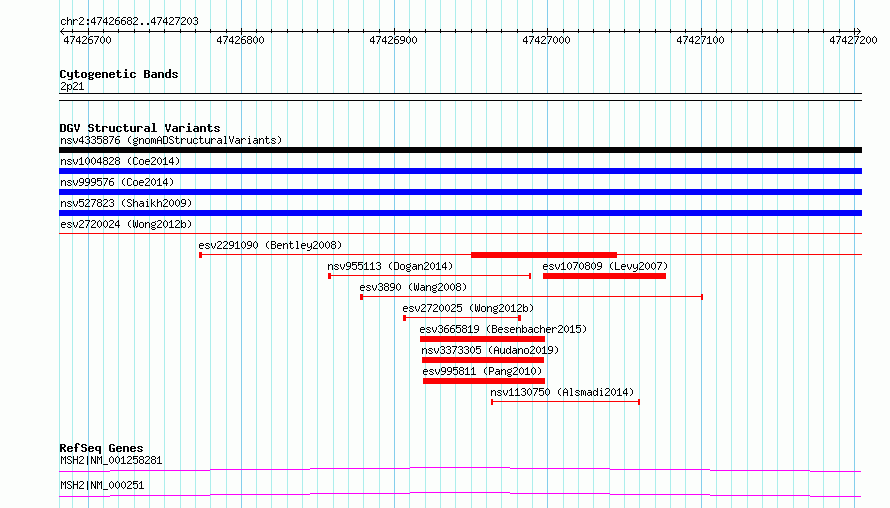
Task: Select nsv1130750 (Alsmadi2014) label
Action: click(562, 392)
